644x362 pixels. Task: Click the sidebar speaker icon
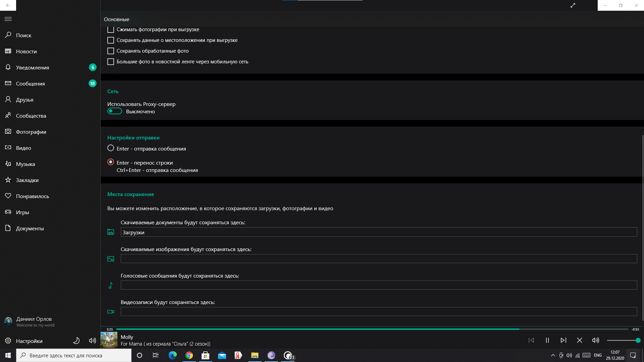click(x=92, y=341)
